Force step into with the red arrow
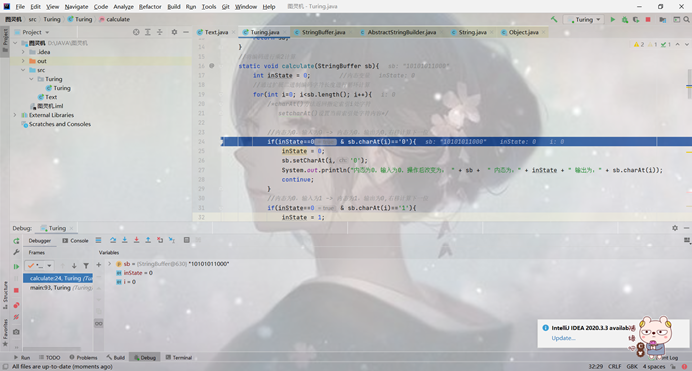This screenshot has width=692, height=371. pyautogui.click(x=136, y=240)
